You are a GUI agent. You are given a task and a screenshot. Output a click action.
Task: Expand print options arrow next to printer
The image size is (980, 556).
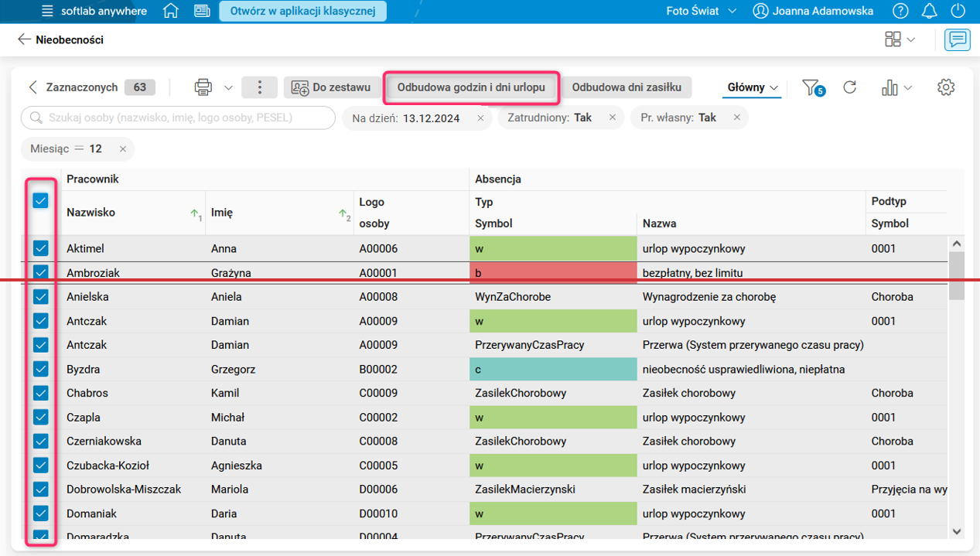[x=228, y=87]
